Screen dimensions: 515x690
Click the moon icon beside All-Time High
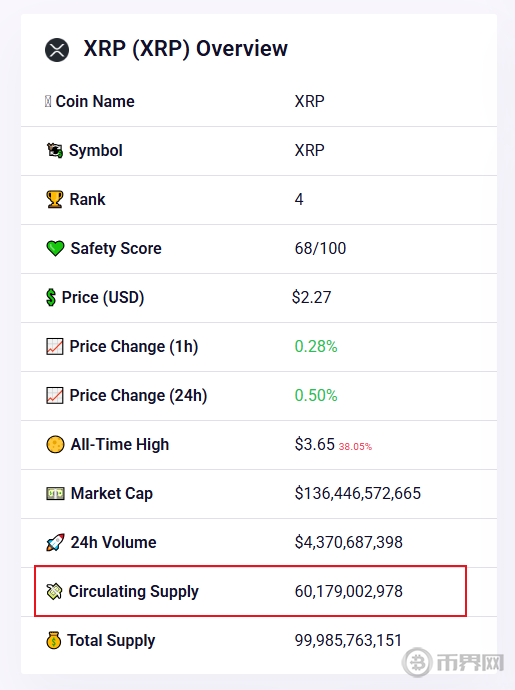tap(55, 444)
